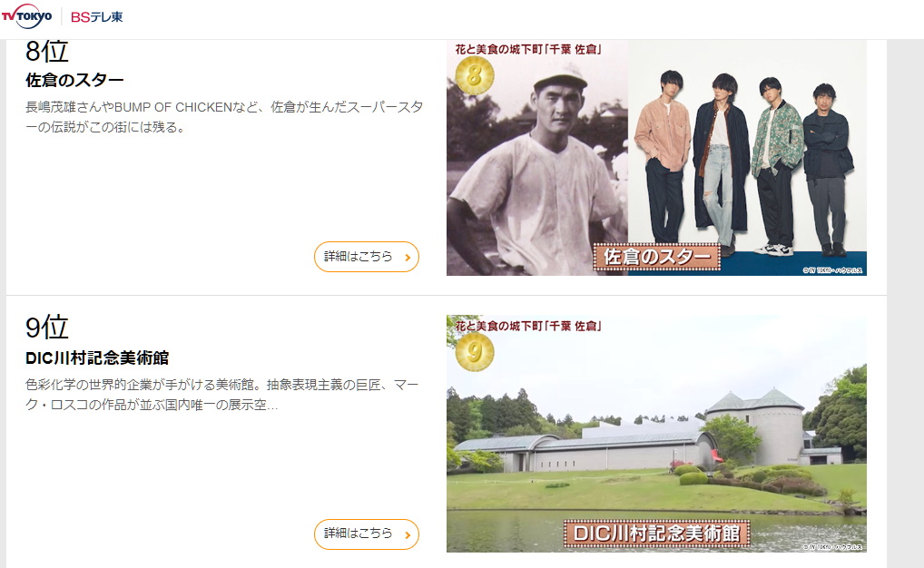This screenshot has width=924, height=568.
Task: Click the 佐倉のスター caption on image
Action: tap(656, 257)
